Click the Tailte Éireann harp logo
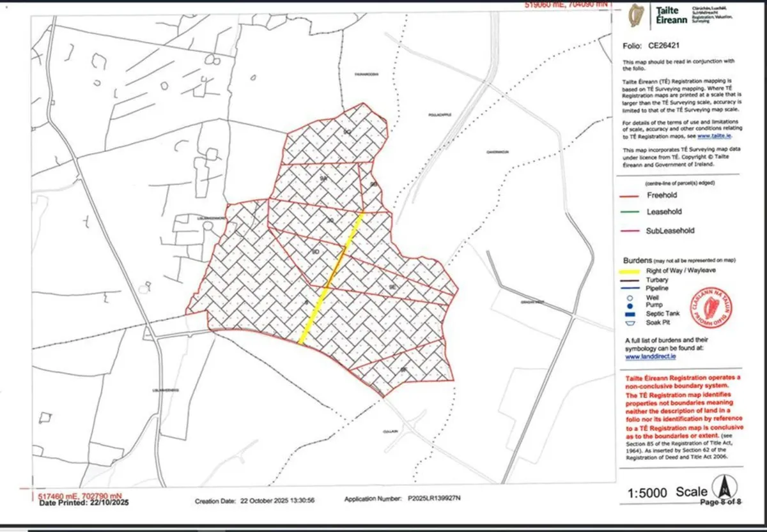Screen dimensions: 767x532 pyautogui.click(x=637, y=14)
